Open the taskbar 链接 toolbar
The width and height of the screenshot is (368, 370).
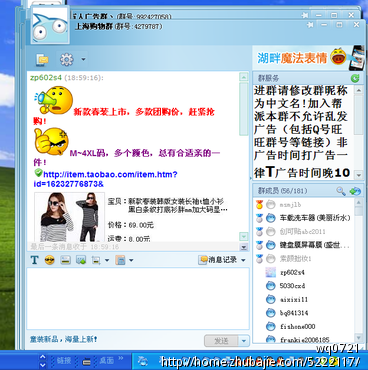[x=64, y=361]
